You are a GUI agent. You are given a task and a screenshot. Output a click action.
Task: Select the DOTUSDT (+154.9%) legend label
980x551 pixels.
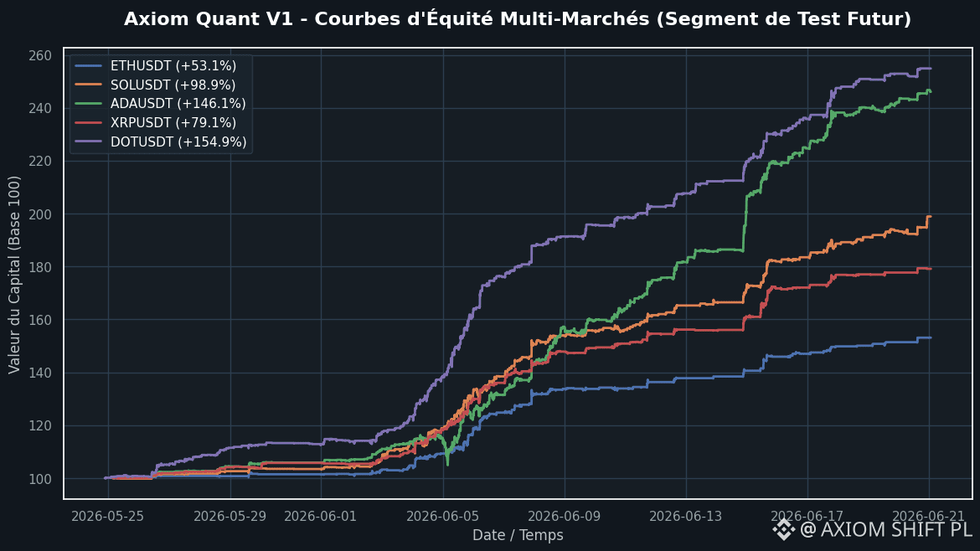(x=178, y=142)
